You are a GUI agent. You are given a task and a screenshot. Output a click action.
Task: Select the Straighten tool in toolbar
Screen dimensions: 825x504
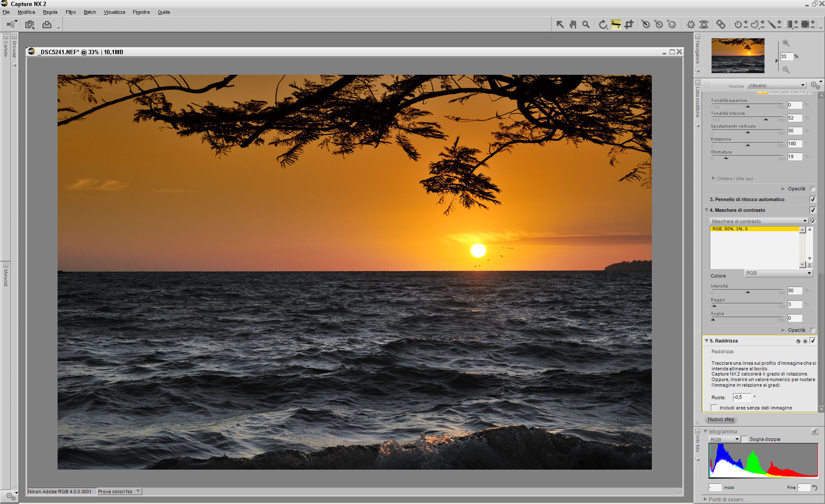point(616,24)
